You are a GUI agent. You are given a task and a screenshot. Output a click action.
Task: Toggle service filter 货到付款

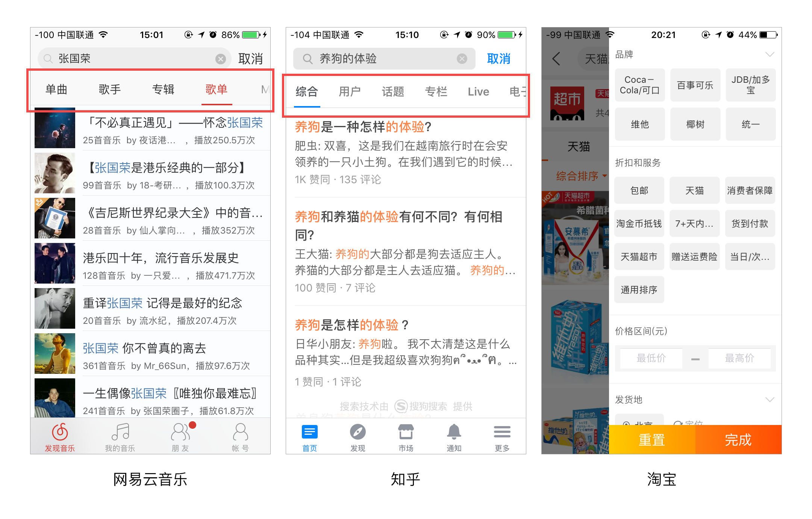pos(750,223)
